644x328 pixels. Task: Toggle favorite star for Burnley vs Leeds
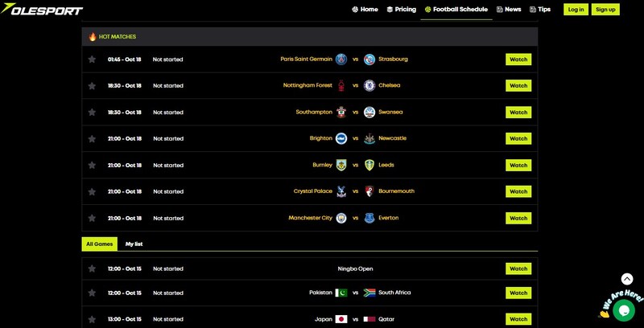(92, 166)
